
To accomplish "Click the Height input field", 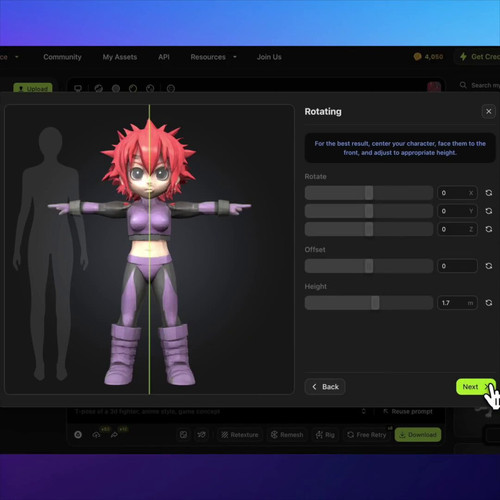I will 457,303.
